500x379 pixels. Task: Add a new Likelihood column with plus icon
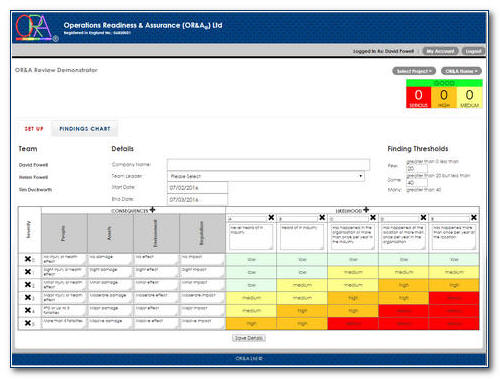click(366, 210)
